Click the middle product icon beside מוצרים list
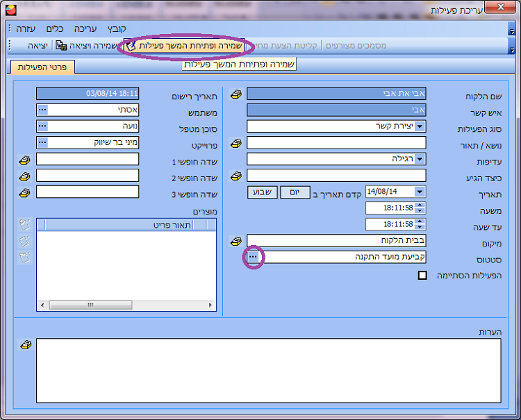Screen dimensions: 521x420 [x=24, y=241]
